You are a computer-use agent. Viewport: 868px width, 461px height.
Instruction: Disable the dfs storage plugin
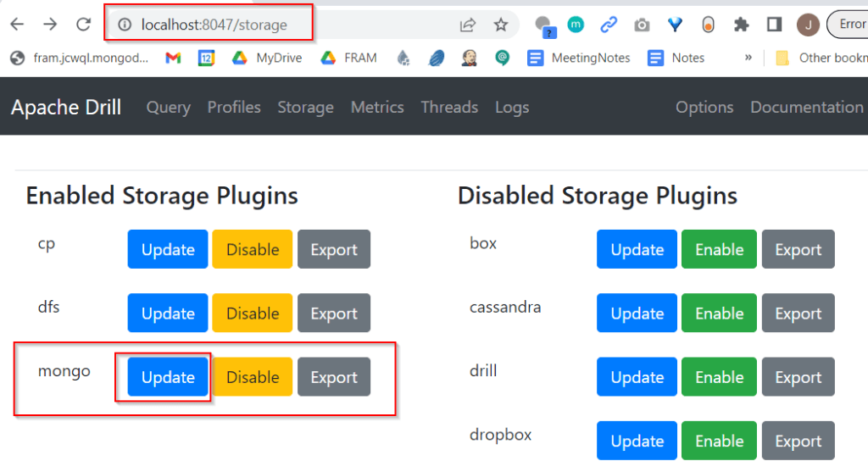253,313
